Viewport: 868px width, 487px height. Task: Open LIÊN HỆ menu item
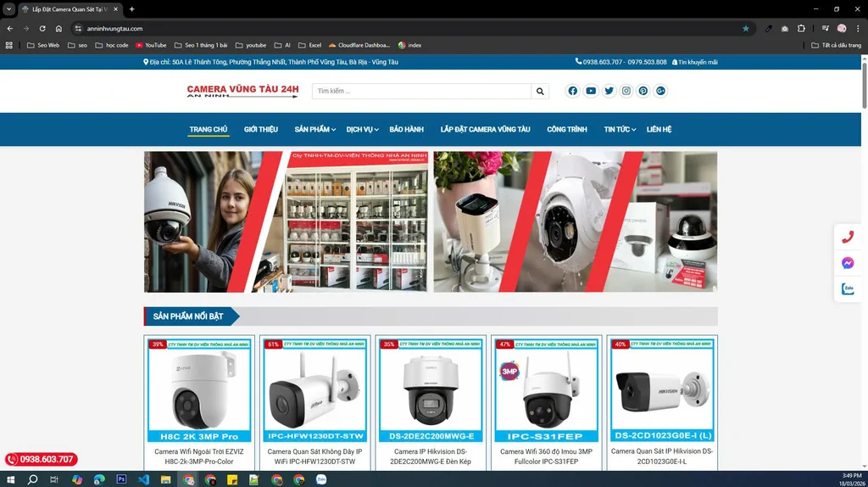click(659, 129)
